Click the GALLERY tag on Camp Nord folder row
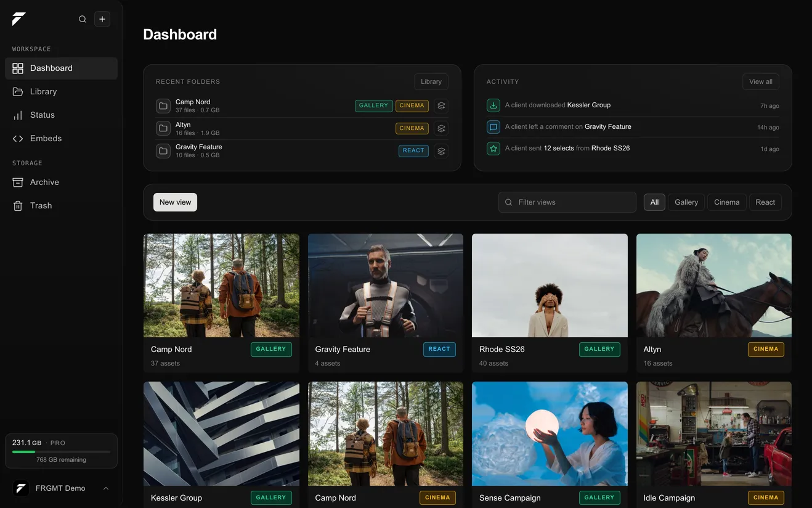Image resolution: width=812 pixels, height=508 pixels. (374, 105)
